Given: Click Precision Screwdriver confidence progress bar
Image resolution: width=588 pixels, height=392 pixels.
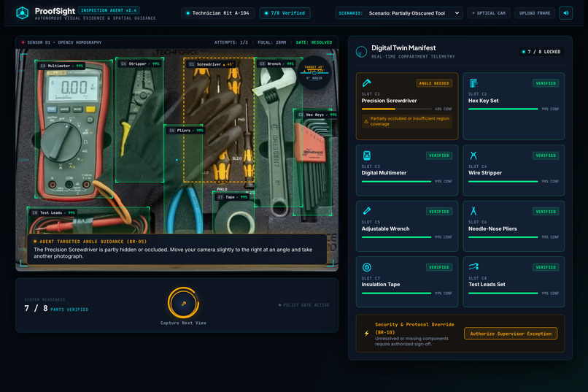Looking at the screenshot, I should point(396,109).
